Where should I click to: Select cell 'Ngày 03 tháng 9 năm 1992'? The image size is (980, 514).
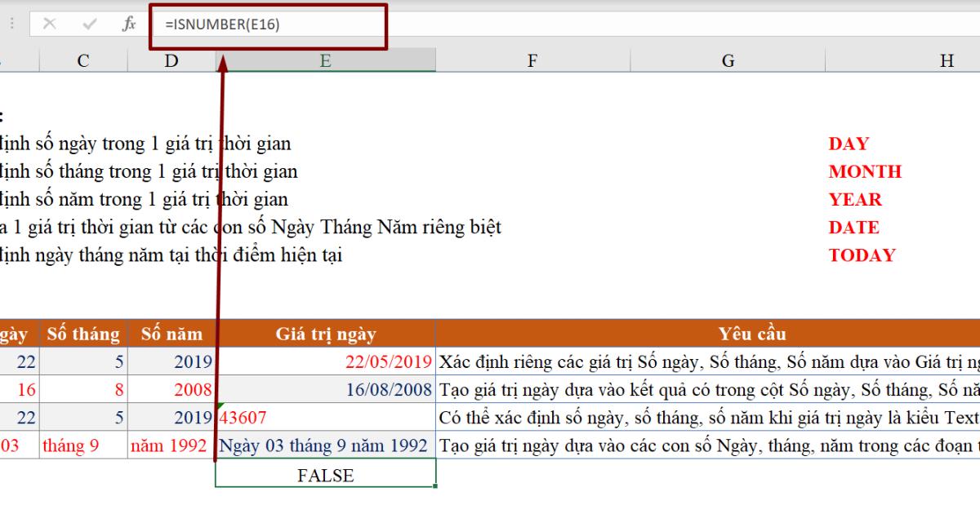click(325, 446)
